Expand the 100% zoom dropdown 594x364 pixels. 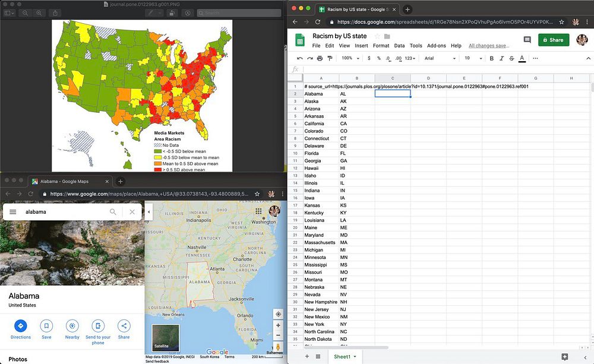point(350,58)
